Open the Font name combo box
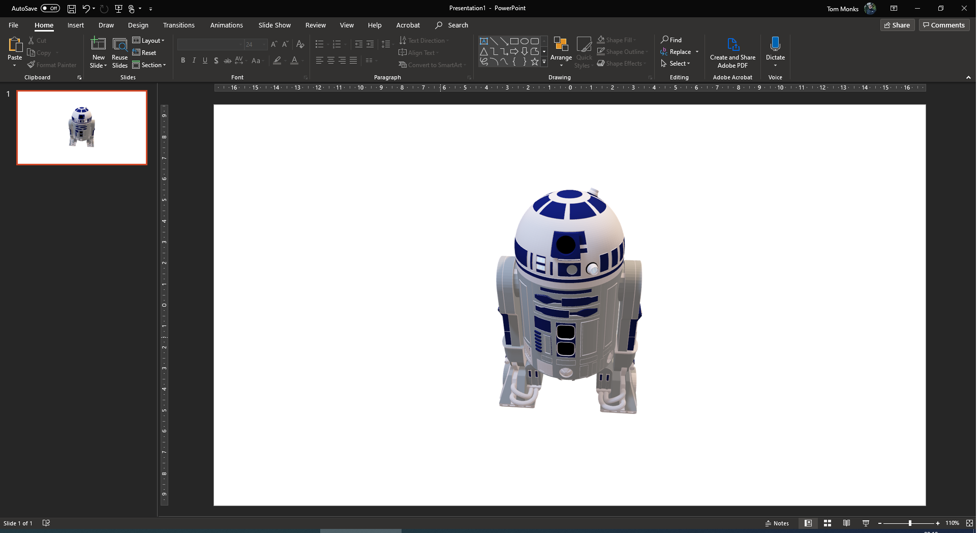This screenshot has width=980, height=533. point(210,44)
